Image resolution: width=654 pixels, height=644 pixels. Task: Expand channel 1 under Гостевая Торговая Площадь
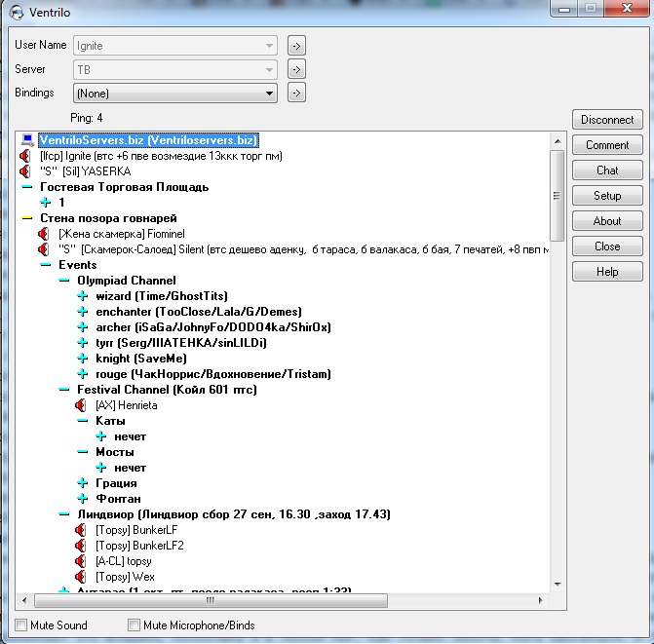pos(46,203)
